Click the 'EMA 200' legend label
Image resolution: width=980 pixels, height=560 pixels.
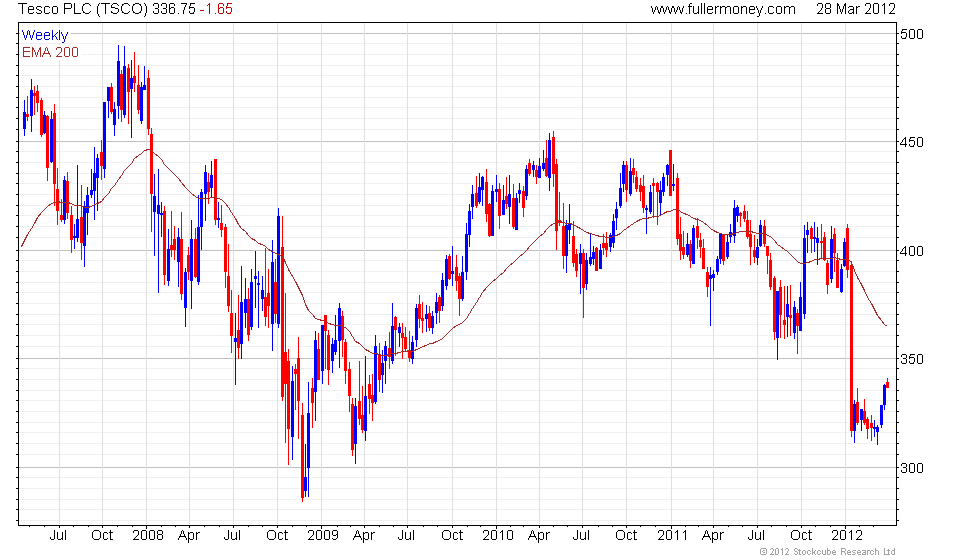(x=50, y=52)
